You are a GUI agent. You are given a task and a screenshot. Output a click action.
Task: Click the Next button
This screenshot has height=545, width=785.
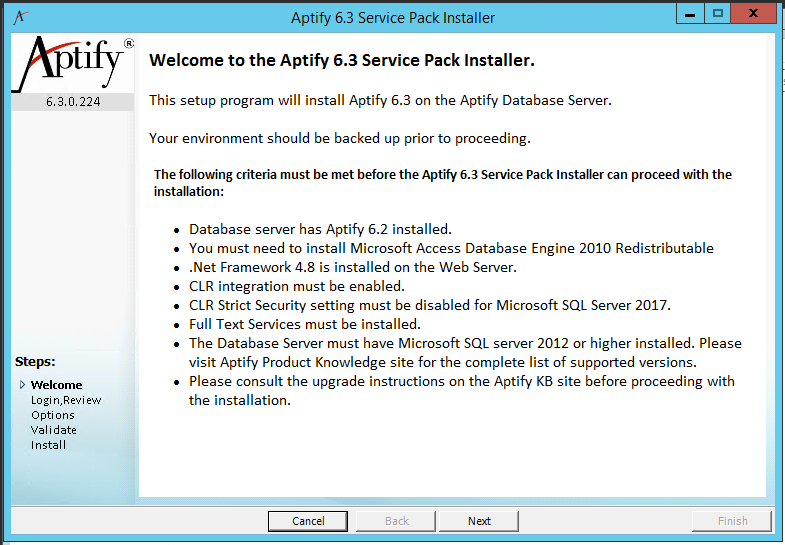(x=479, y=521)
